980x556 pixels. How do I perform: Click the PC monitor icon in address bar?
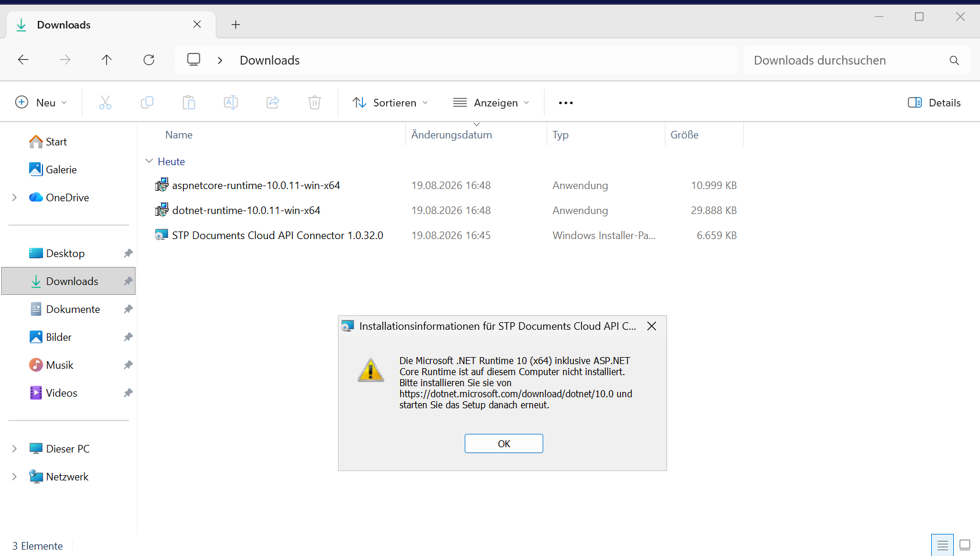[x=194, y=60]
